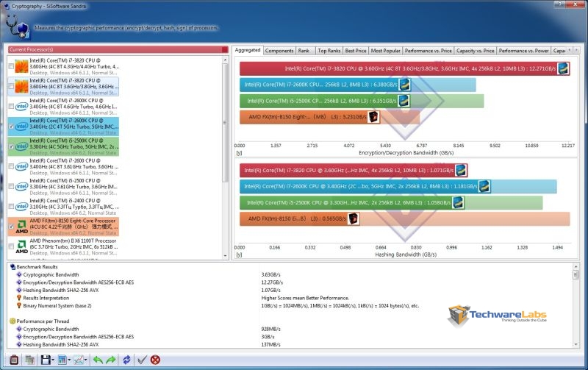Click the Performance per Thread group icon
Viewport: 588px width, 370px height.
pos(12,321)
